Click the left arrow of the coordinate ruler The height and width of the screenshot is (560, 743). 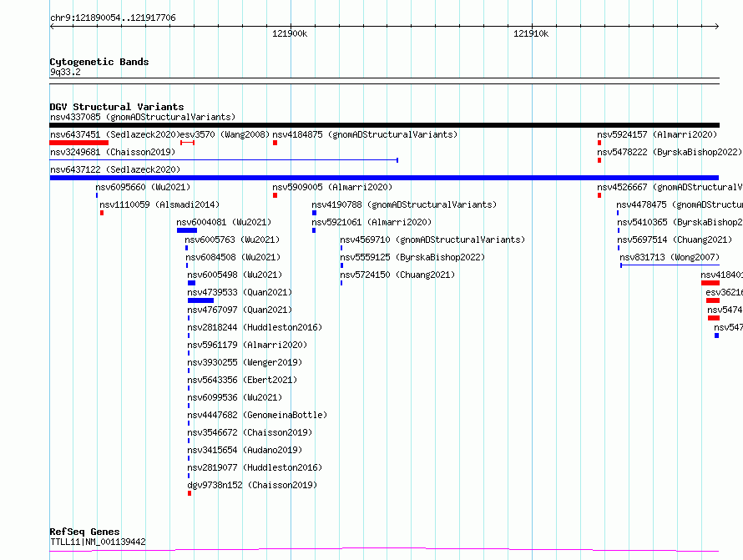pos(52,26)
